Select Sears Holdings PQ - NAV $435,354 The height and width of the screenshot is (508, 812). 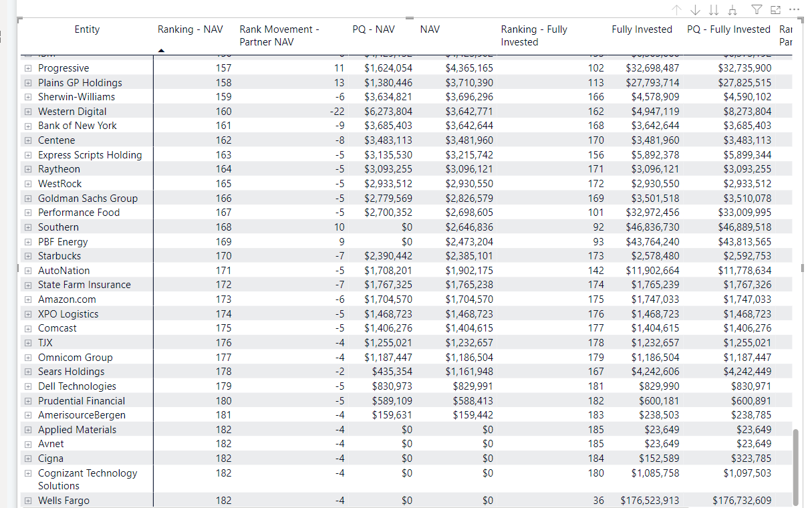[x=392, y=372]
